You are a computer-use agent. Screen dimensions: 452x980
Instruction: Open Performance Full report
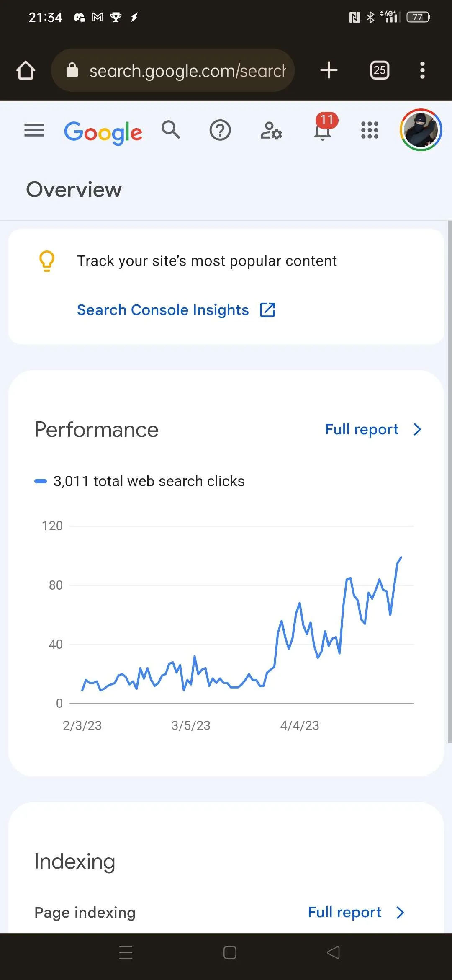362,429
